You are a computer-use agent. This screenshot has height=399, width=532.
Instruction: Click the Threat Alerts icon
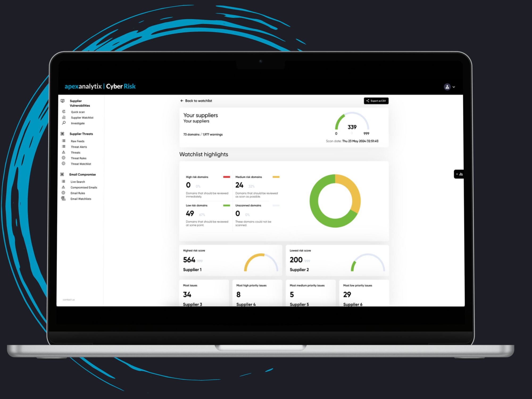(x=64, y=147)
